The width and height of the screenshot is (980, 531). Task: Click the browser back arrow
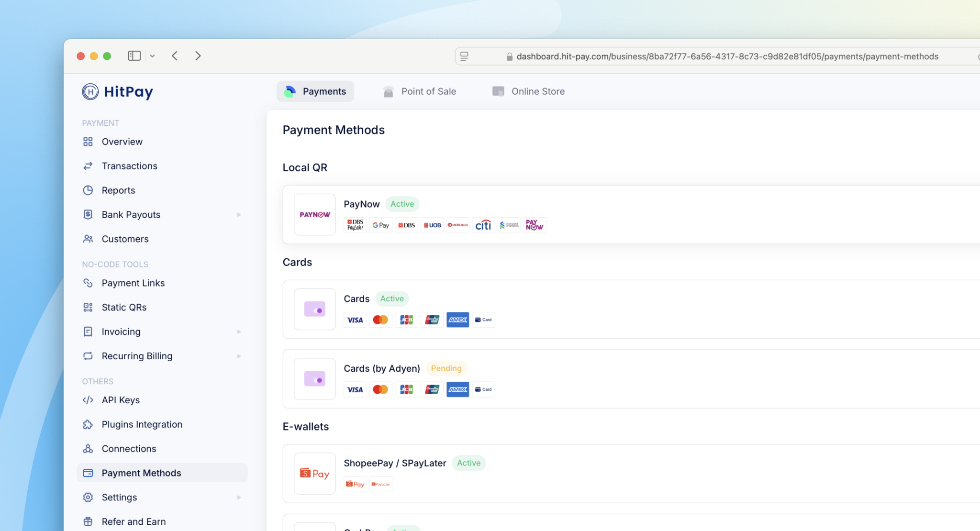point(175,56)
